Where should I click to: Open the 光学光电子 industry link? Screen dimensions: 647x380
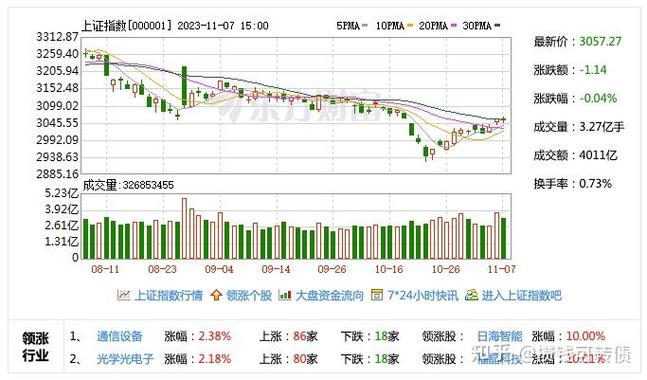point(125,359)
